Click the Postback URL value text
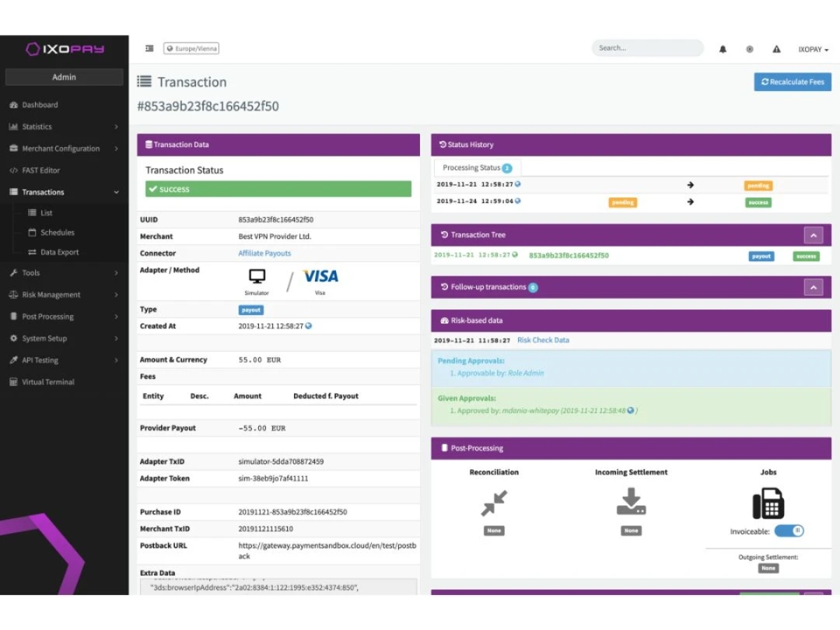Image resolution: width=840 pixels, height=630 pixels. click(328, 550)
